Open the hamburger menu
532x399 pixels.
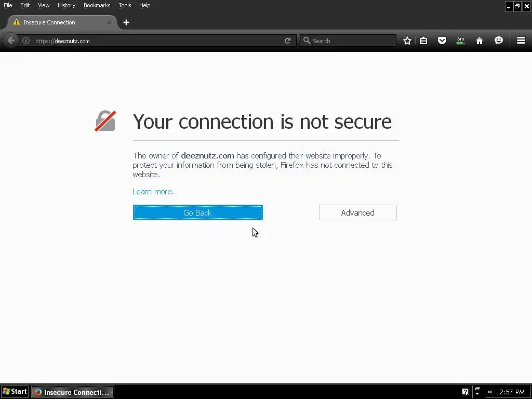[521, 41]
